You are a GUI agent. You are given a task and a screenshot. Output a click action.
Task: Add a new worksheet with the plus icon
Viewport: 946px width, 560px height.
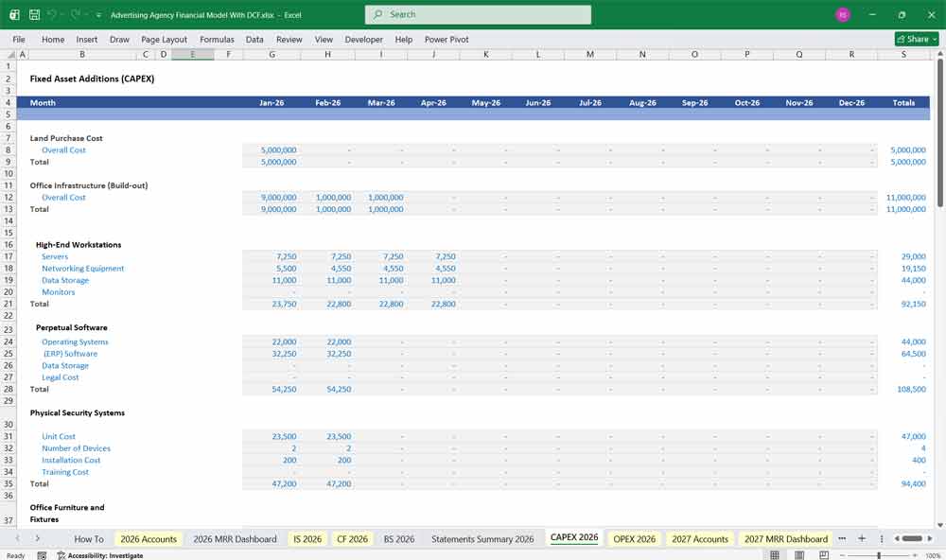point(861,538)
